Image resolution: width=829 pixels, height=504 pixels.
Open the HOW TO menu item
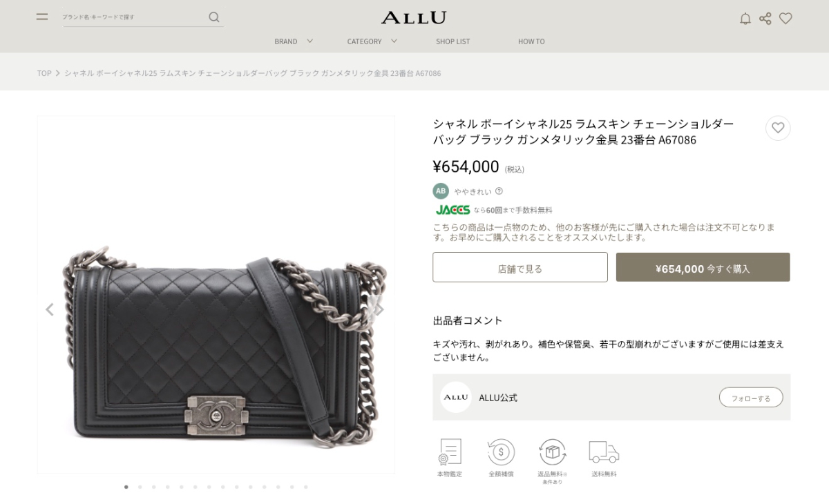[x=531, y=41]
